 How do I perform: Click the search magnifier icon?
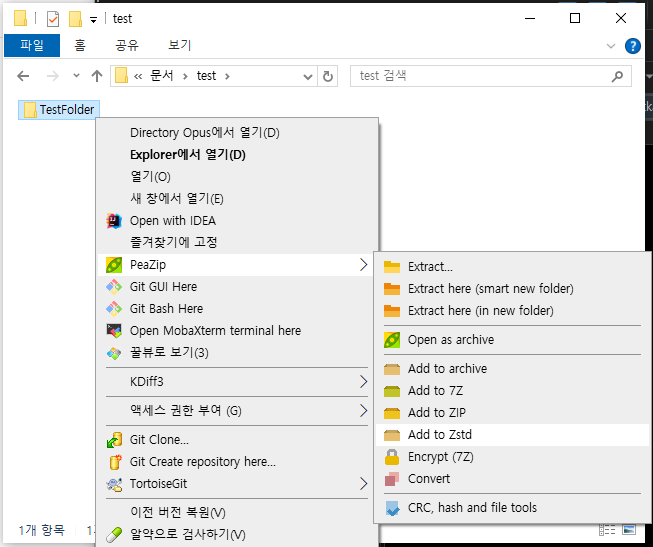click(x=617, y=76)
